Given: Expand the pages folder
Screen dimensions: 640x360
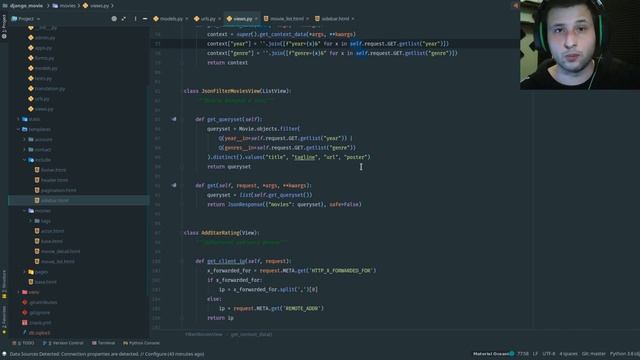Looking at the screenshot, I should (x=24, y=272).
